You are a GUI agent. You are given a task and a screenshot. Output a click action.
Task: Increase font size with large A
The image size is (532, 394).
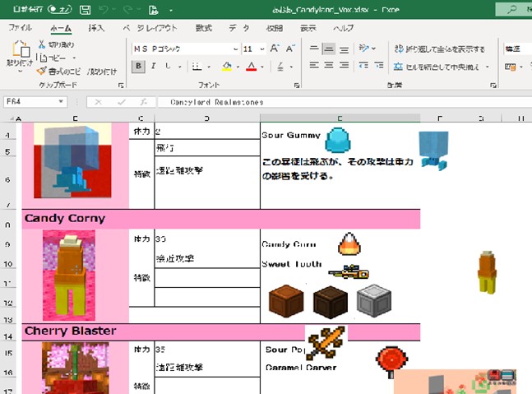click(x=275, y=49)
